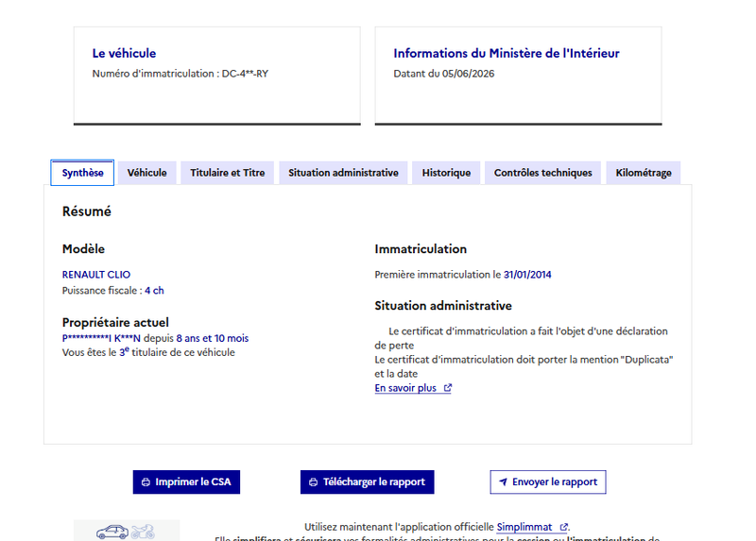This screenshot has width=756, height=541.
Task: Click the Modèle heading
Action: pyautogui.click(x=83, y=249)
